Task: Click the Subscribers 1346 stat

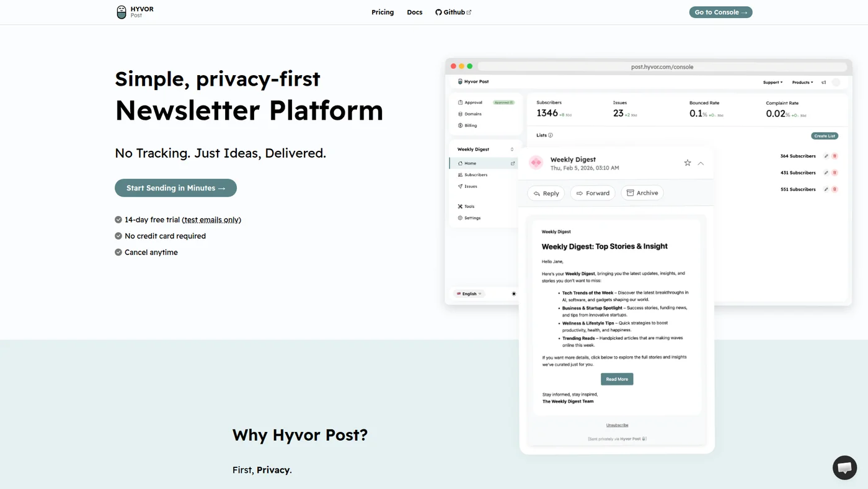Action: pyautogui.click(x=554, y=109)
